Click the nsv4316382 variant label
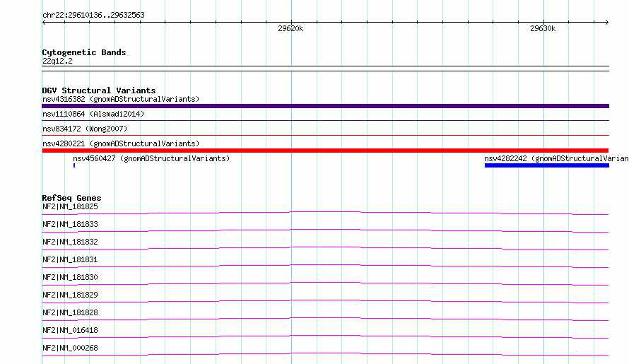This screenshot has height=364, width=629. [121, 99]
